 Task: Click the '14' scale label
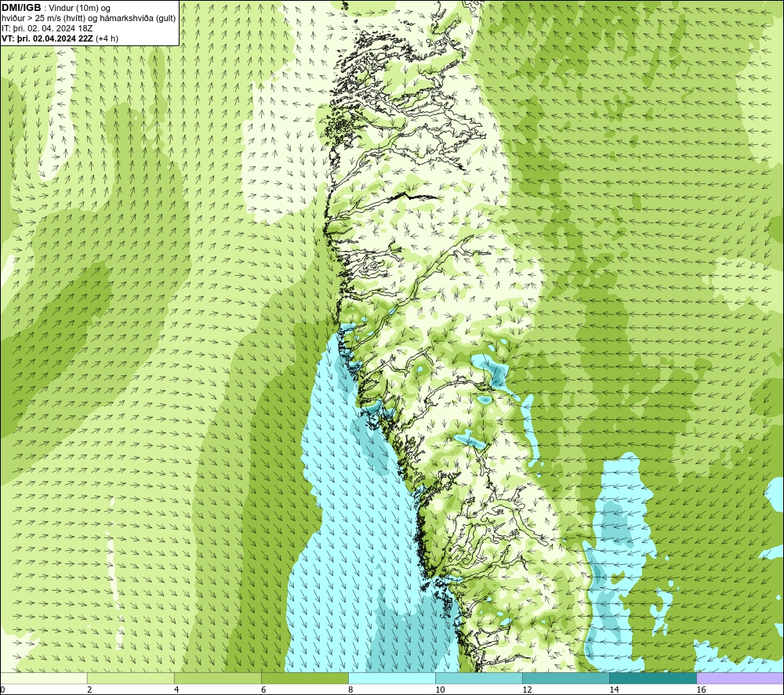[x=614, y=690]
